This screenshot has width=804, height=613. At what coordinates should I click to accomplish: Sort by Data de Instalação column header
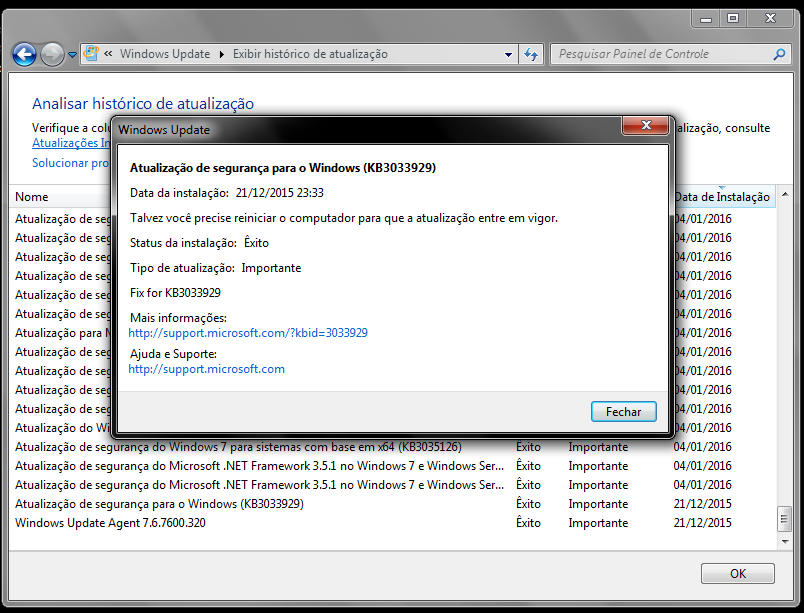[x=721, y=197]
